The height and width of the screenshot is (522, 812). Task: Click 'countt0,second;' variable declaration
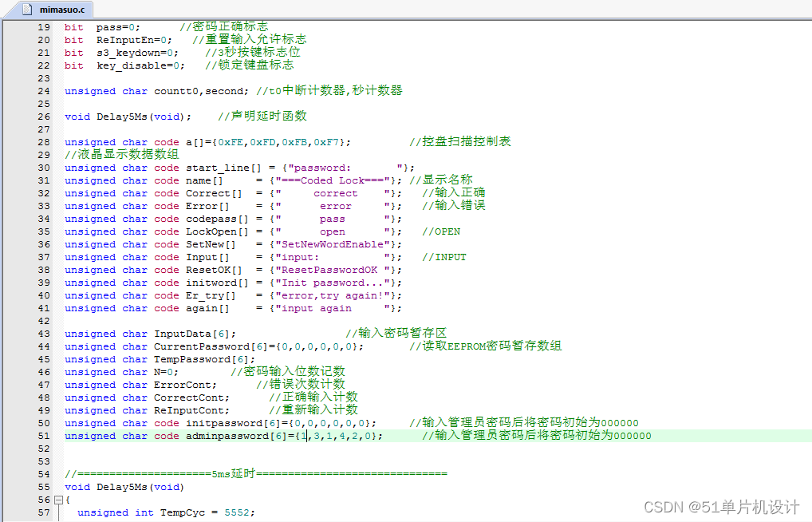click(x=202, y=91)
